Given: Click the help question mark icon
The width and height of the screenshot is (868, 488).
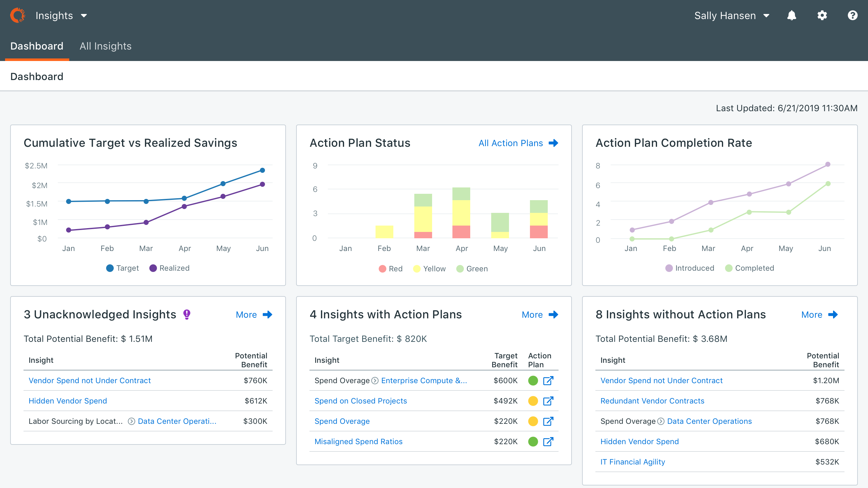Looking at the screenshot, I should 852,16.
